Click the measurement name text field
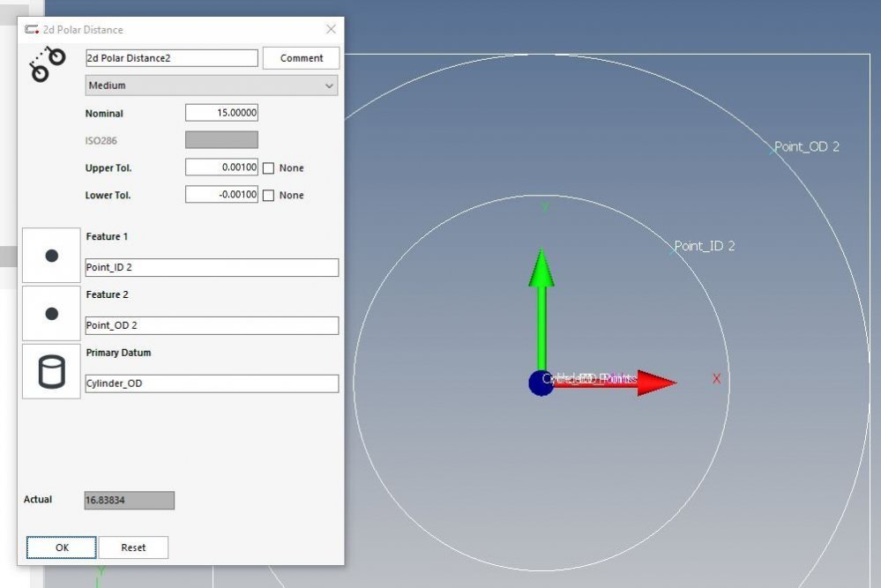This screenshot has height=588, width=881. pyautogui.click(x=171, y=58)
